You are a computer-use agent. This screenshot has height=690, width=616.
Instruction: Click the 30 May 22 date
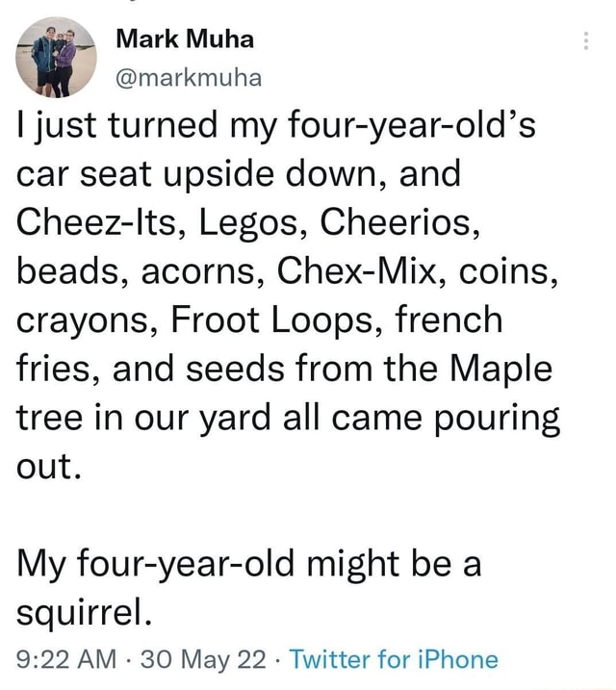(x=197, y=659)
